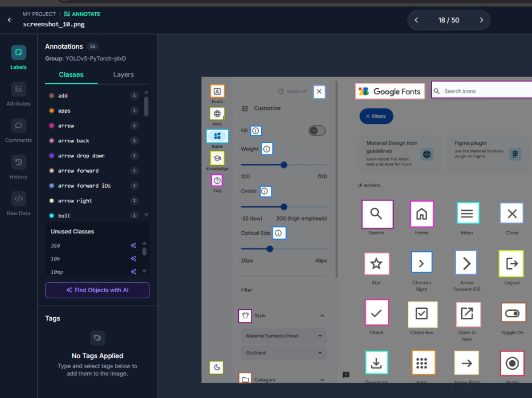Switch to the Classes tab
Screen dimensions: 532x398
(x=71, y=75)
